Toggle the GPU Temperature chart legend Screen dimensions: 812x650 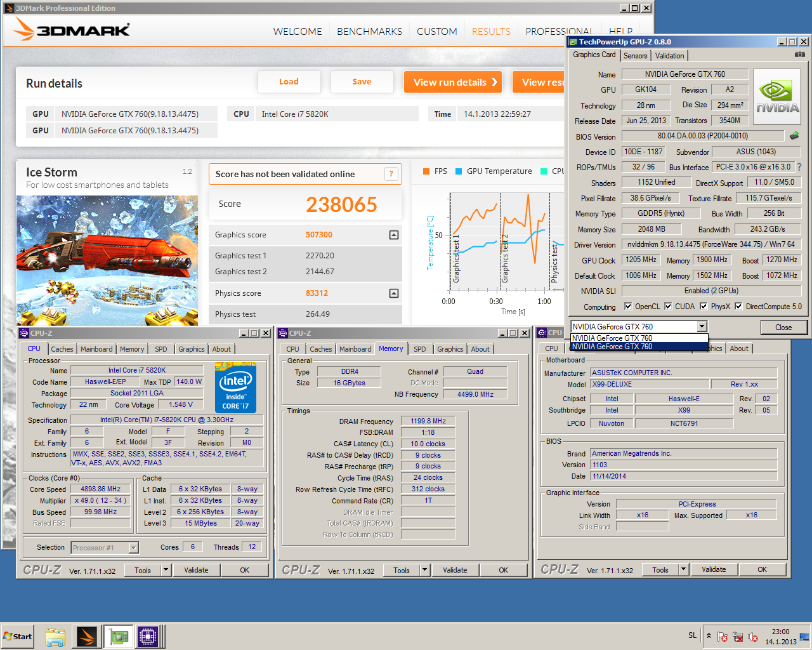[x=494, y=171]
